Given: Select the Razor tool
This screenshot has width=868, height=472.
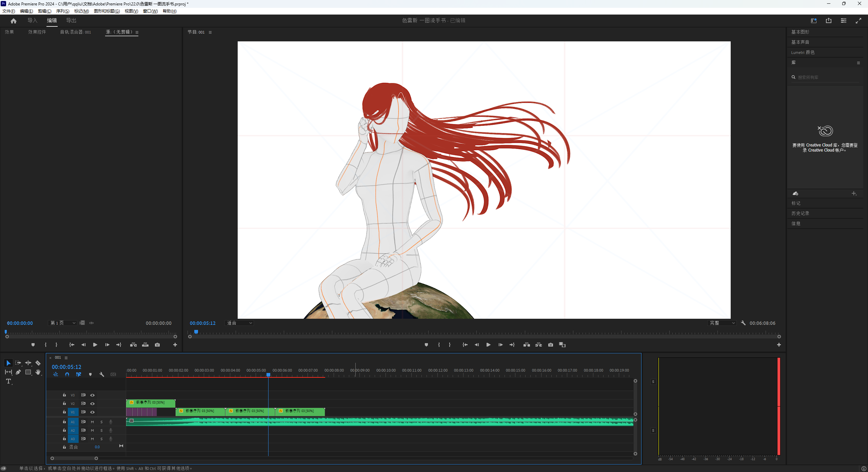Looking at the screenshot, I should [38, 363].
